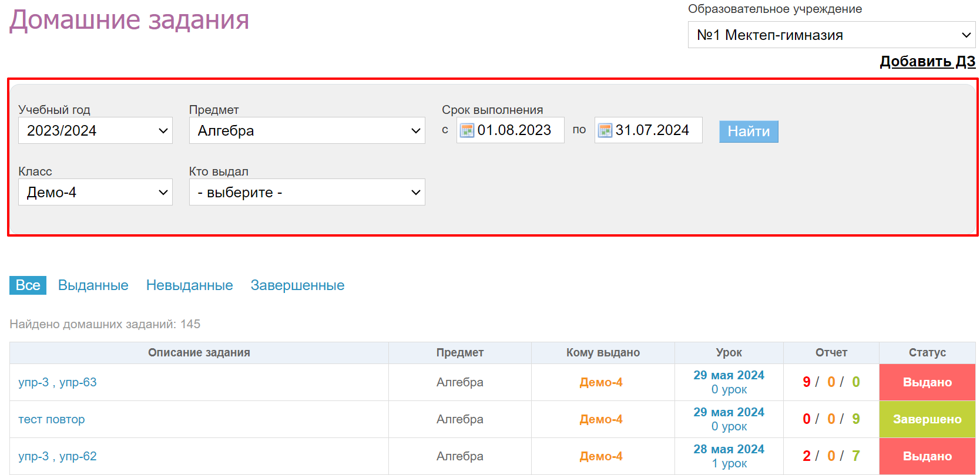Viewport: 980px width, 475px height.
Task: Switch to the Все tab
Action: pos(28,285)
